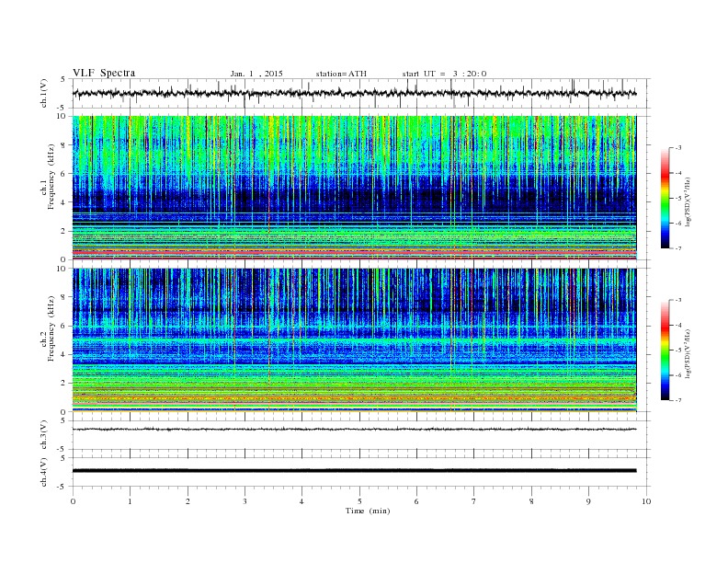Click the ch.2 color bar "log(PSD)(V²/Hz)" label
This screenshot has height=563, width=728.
pos(689,353)
